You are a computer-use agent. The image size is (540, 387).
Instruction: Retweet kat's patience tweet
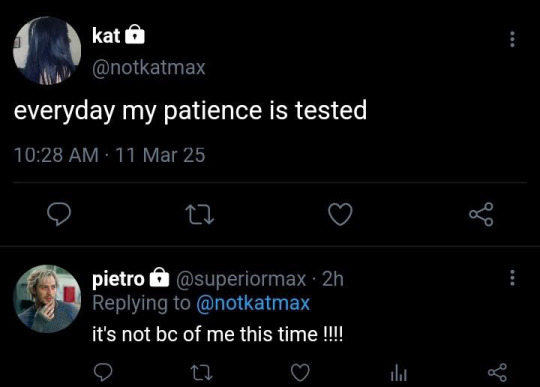[199, 215]
